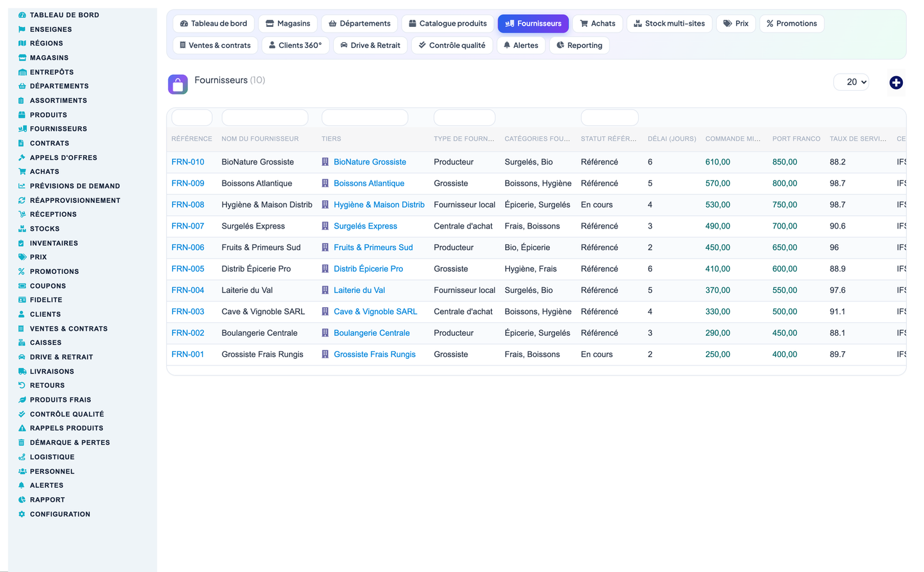Sort by the Taux de service column header
Screen dimensions: 924x572
(857, 139)
